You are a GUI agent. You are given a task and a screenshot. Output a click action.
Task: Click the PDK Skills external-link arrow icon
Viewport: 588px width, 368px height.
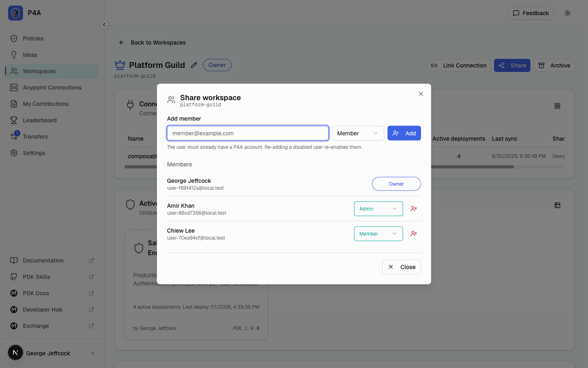point(91,277)
